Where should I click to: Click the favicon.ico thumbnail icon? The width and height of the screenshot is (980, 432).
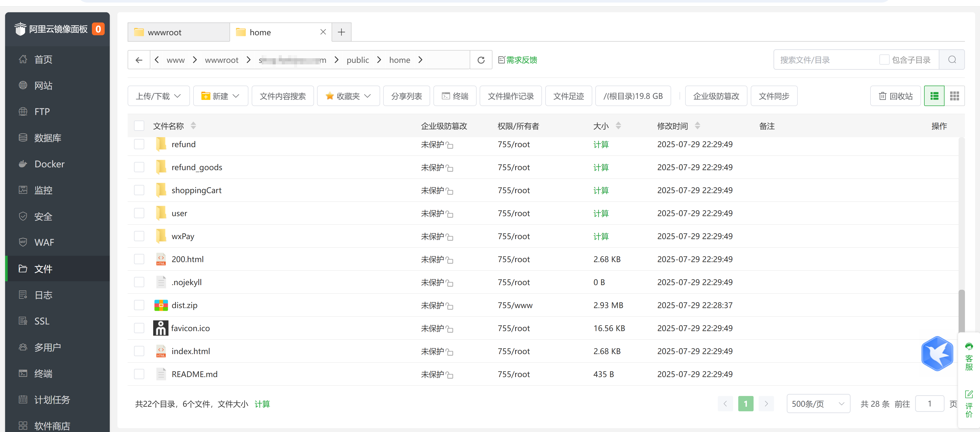(x=161, y=328)
